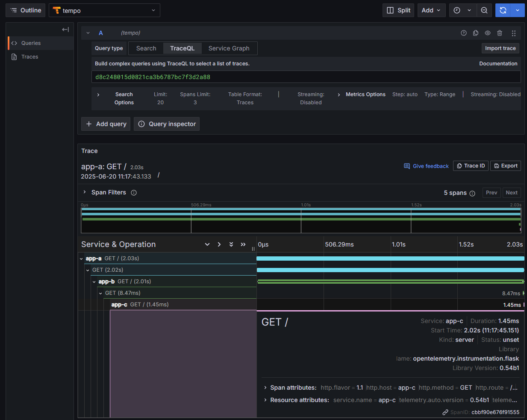The image size is (527, 420).
Task: Toggle query A visibility eye icon
Action: point(488,33)
